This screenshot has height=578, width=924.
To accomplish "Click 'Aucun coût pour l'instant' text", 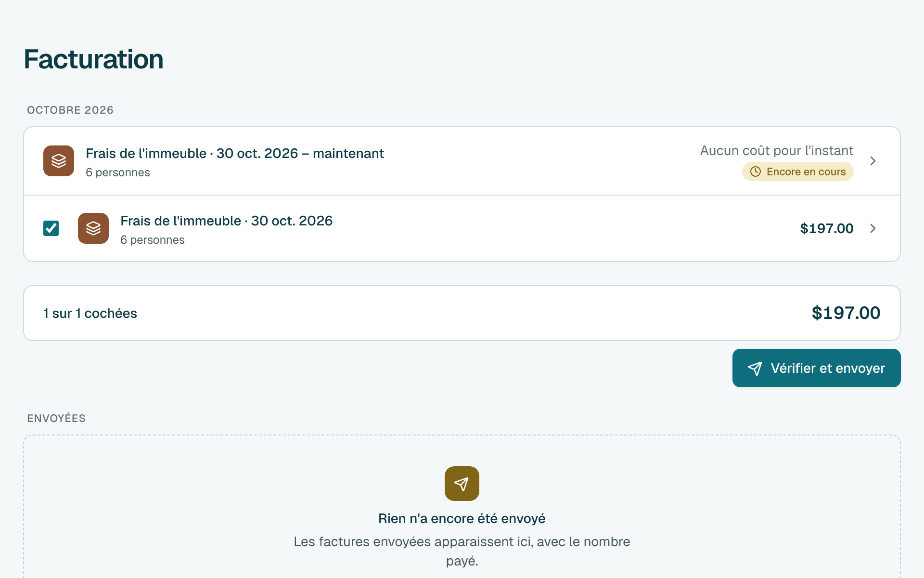I will 776,151.
